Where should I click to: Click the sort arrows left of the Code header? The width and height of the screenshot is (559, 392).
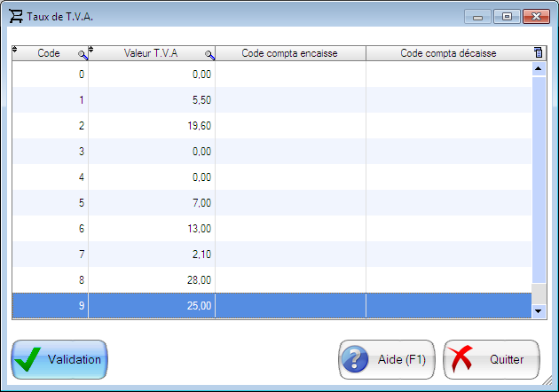point(15,51)
